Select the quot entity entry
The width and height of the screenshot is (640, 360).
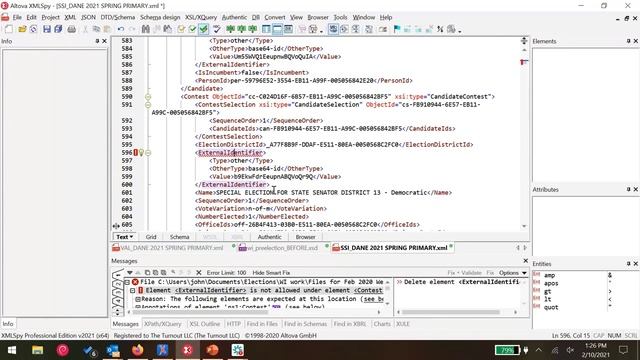pos(551,307)
